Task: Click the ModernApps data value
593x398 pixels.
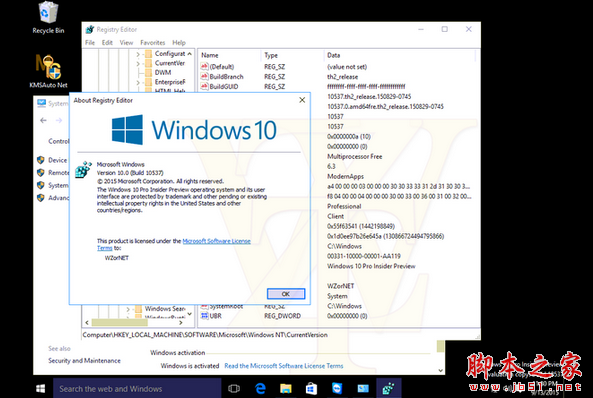Action: tap(345, 176)
